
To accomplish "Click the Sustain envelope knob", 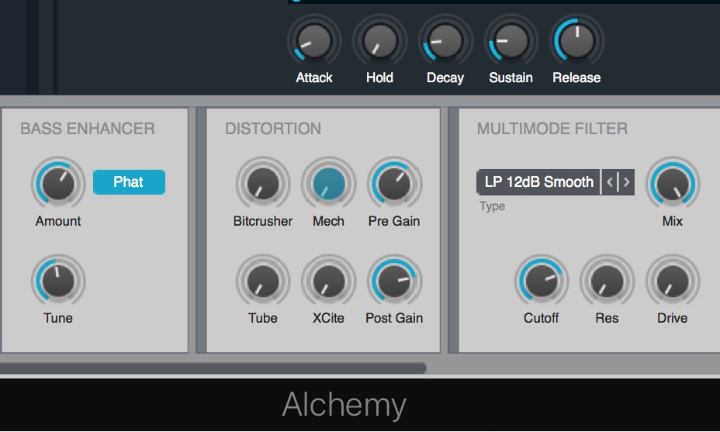I will 511,41.
